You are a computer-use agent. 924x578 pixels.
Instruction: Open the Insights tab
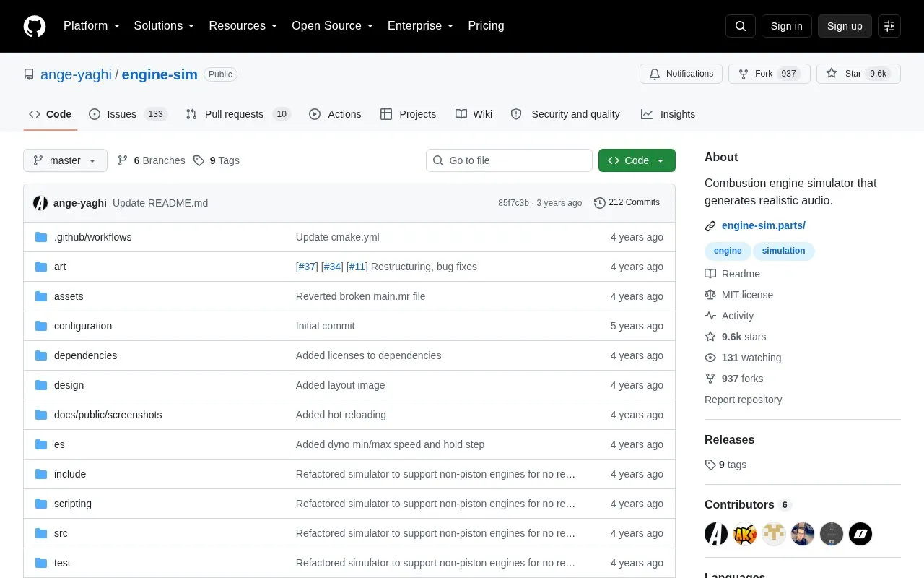coord(668,114)
